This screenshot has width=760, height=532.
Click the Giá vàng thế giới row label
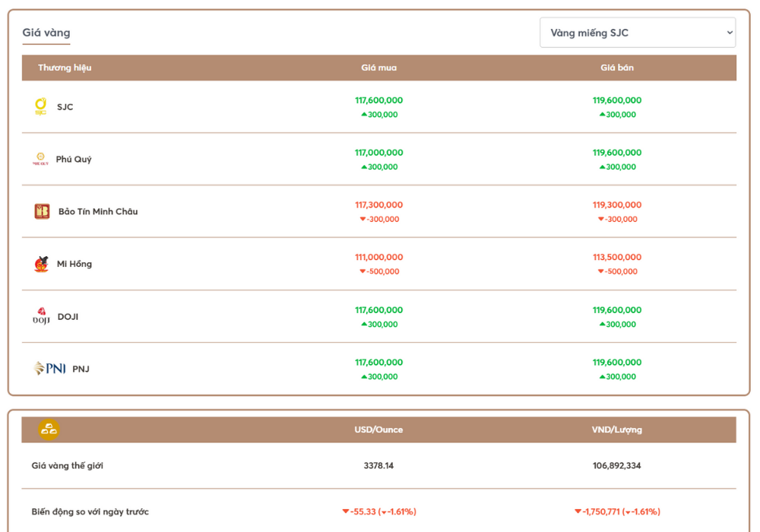pyautogui.click(x=68, y=466)
